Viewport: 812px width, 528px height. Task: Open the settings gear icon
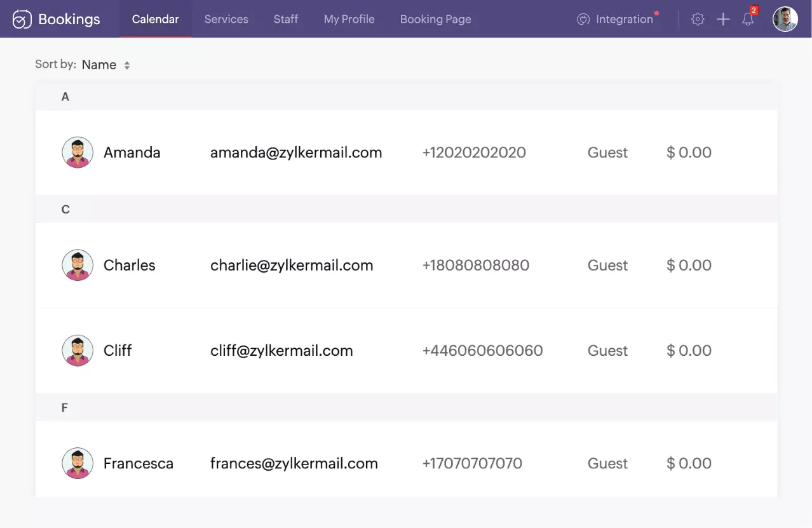(698, 19)
